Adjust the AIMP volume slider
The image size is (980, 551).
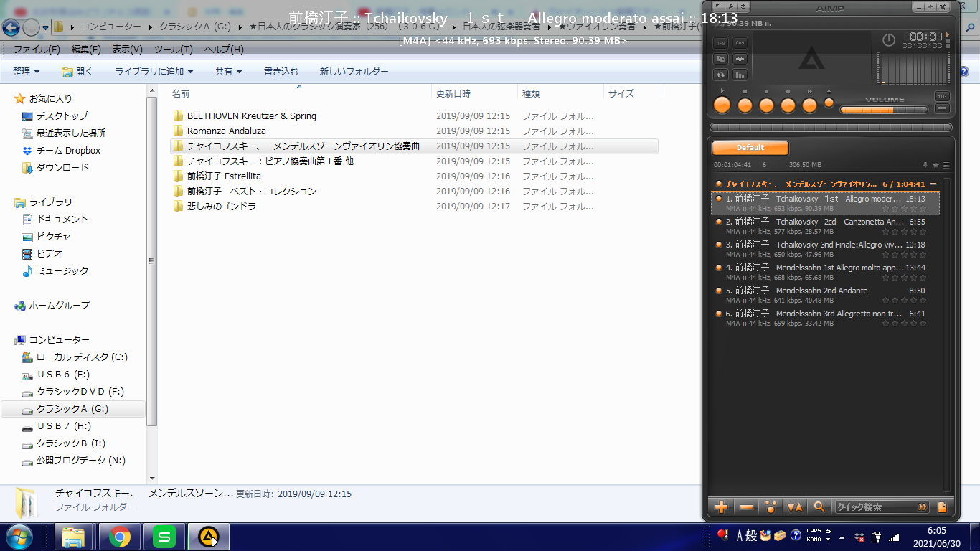pyautogui.click(x=884, y=110)
